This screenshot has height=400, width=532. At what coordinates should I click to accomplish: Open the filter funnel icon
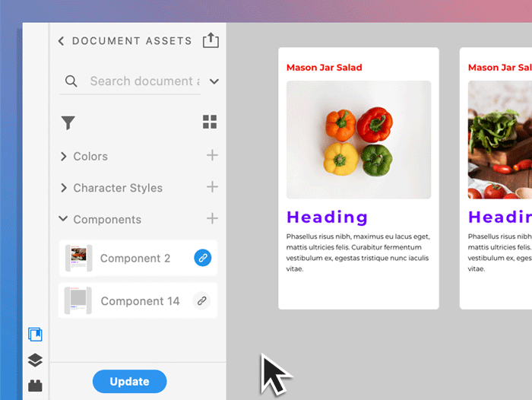point(68,122)
